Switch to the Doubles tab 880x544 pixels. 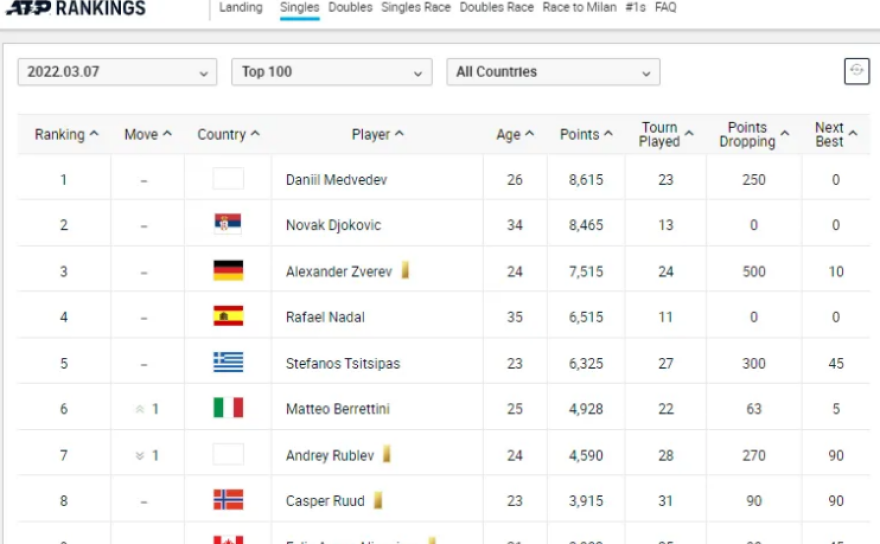(350, 8)
